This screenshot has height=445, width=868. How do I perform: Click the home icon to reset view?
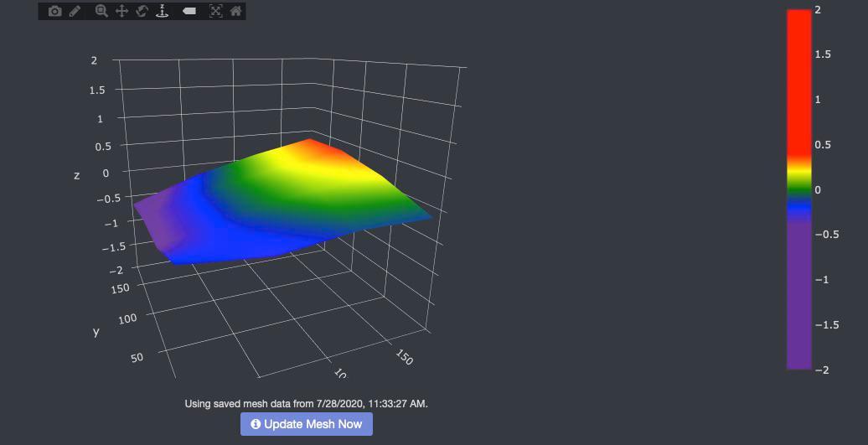(236, 11)
